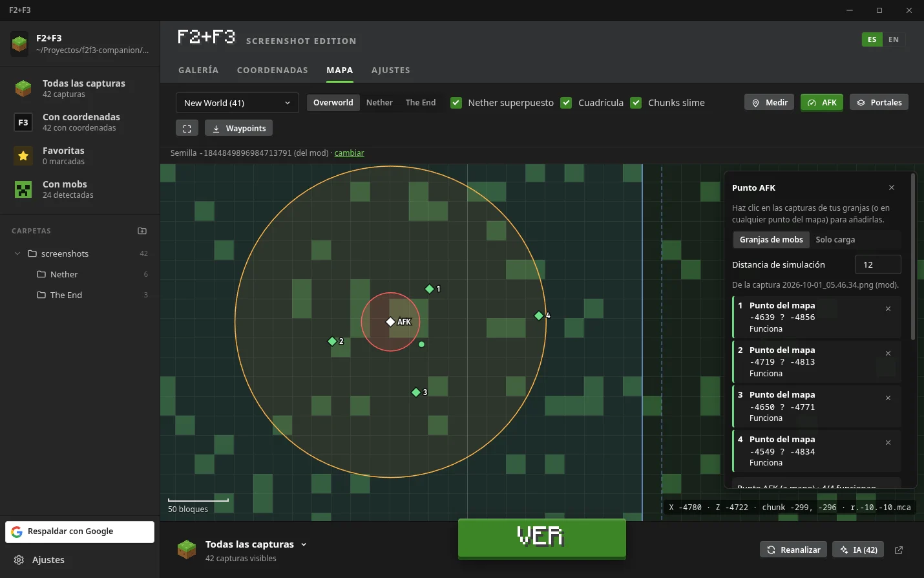Click the creeper face icon for Con mobs
The image size is (924, 578).
coord(23,189)
